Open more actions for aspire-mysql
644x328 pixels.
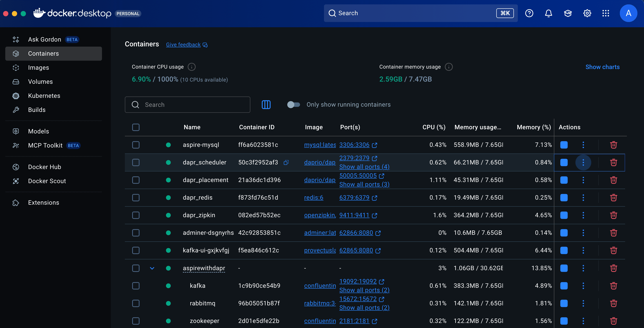click(x=583, y=145)
